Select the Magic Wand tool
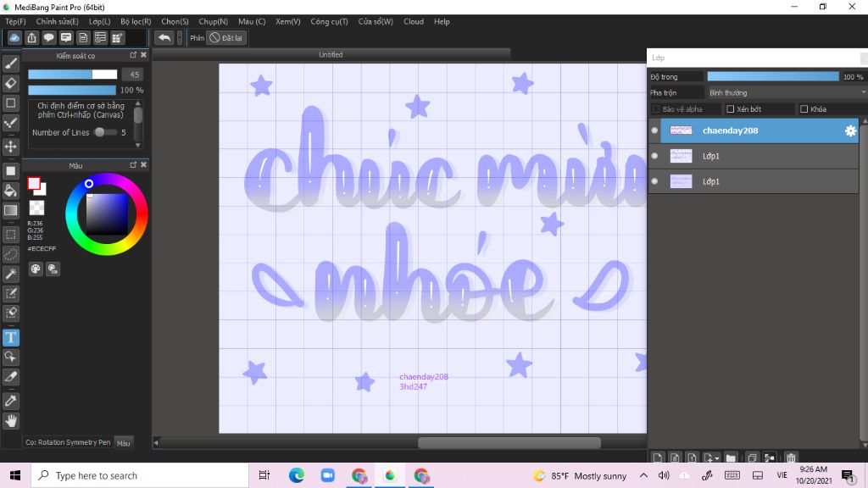 click(x=10, y=274)
